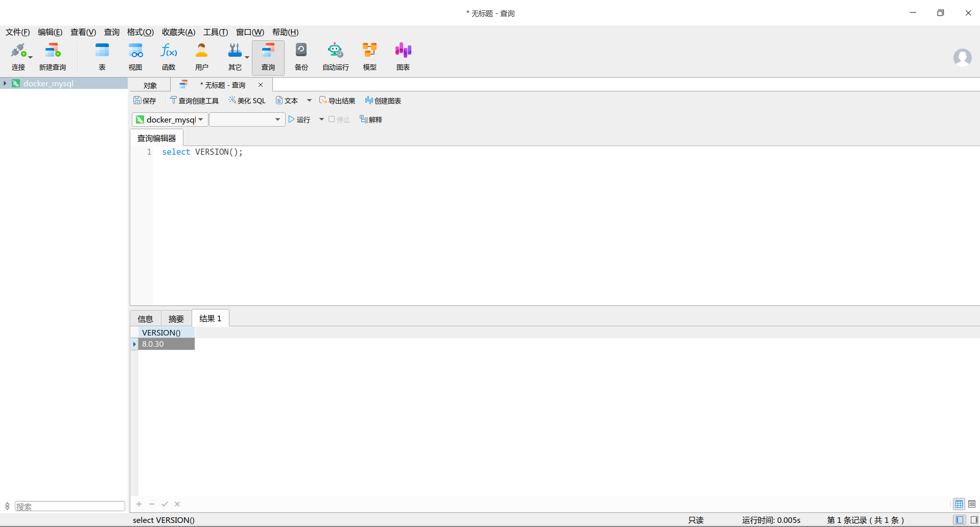Open the 文件(F) menu
The height and width of the screenshot is (527, 980).
click(18, 32)
